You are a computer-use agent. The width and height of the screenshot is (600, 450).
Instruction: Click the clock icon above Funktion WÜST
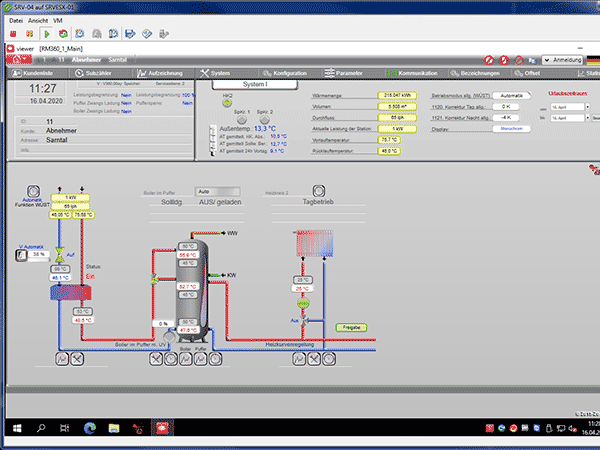33,191
